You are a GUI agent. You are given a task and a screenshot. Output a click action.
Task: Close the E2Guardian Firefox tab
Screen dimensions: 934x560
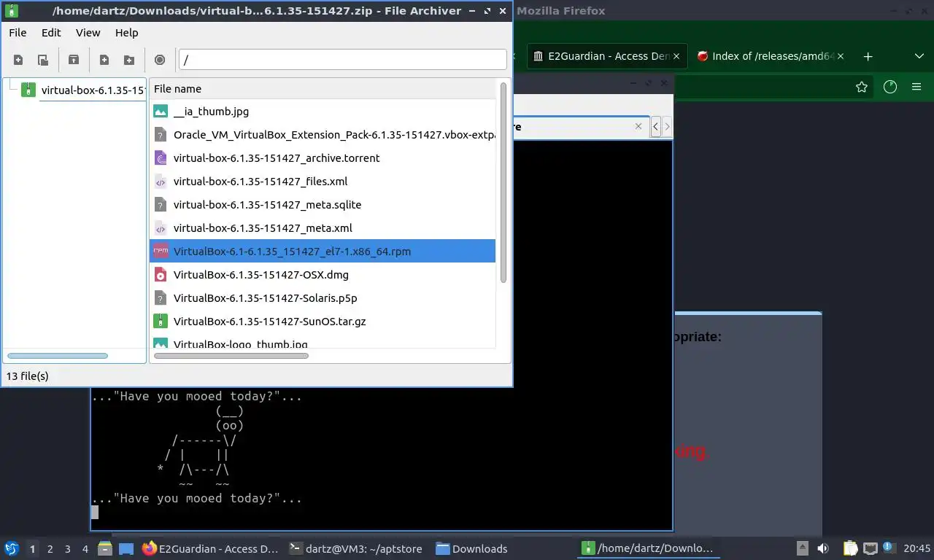(x=676, y=56)
